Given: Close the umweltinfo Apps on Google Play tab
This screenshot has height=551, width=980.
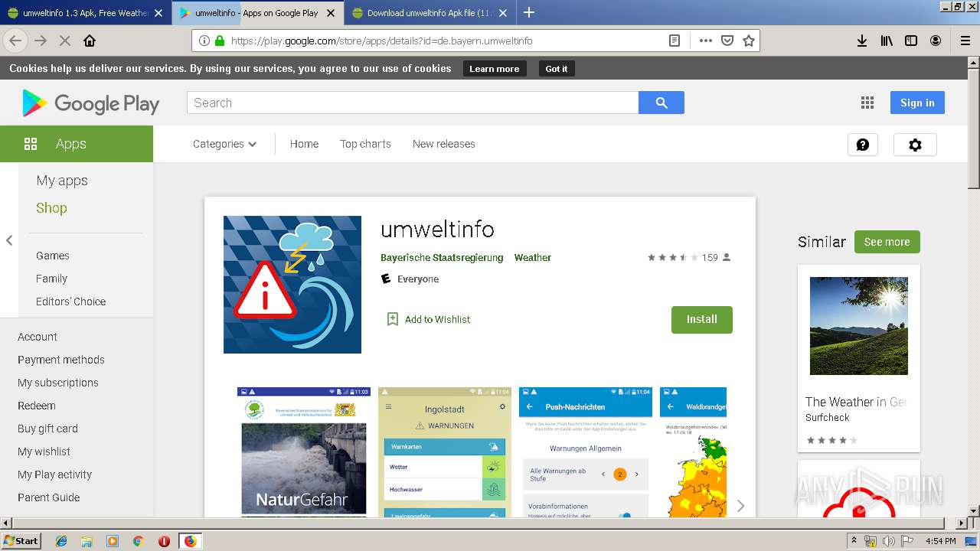Looking at the screenshot, I should click(332, 13).
